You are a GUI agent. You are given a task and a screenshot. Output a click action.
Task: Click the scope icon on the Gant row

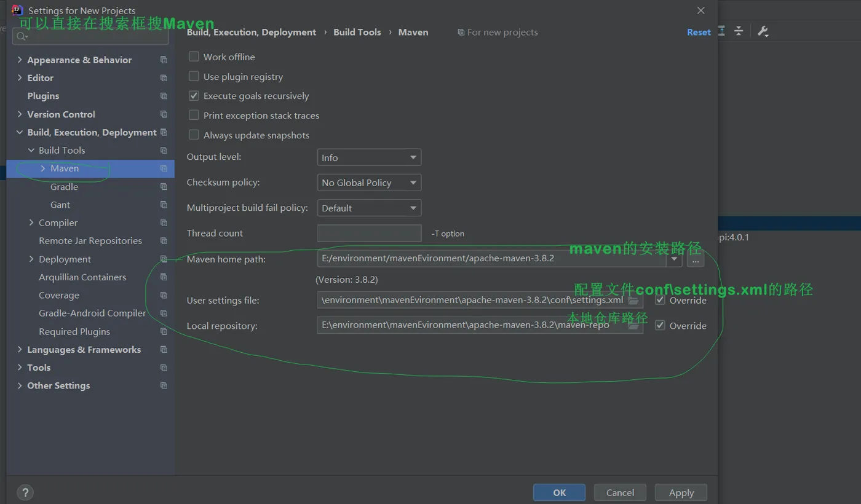pyautogui.click(x=164, y=205)
